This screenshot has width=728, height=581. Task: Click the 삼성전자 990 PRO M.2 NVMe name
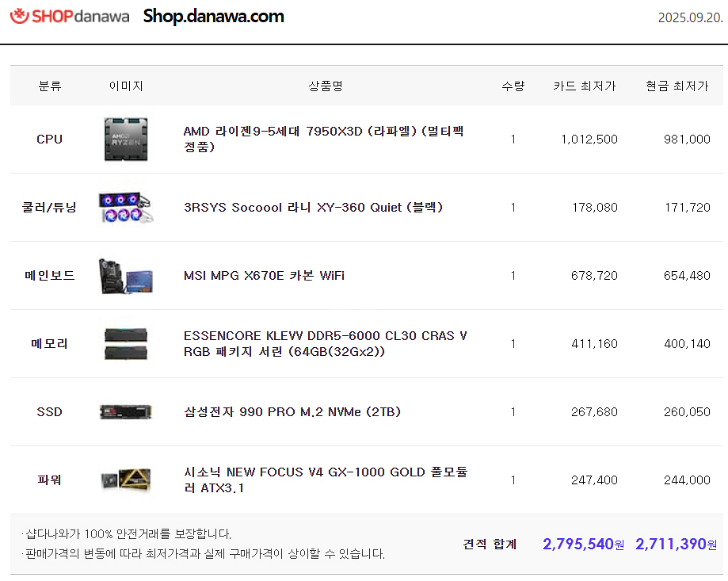coord(292,412)
